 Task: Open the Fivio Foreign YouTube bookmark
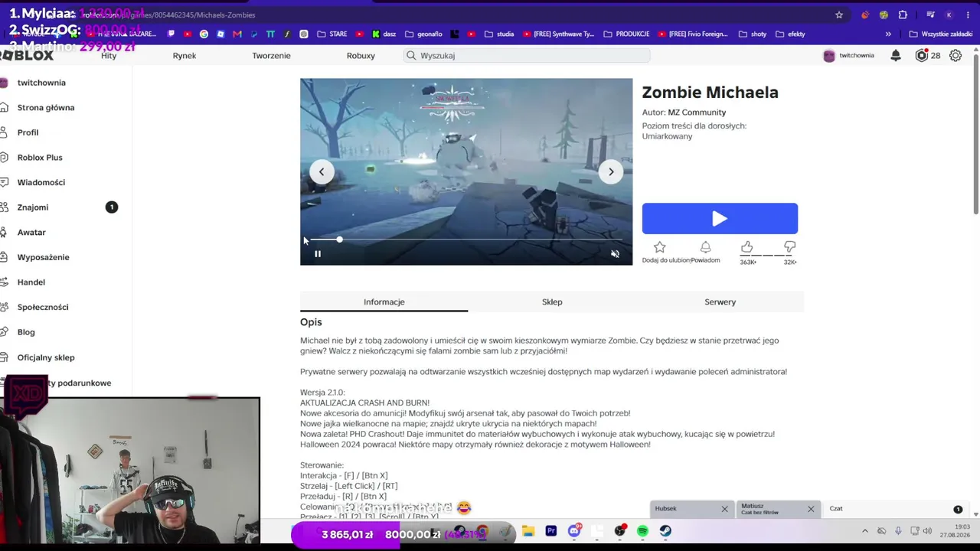[693, 34]
